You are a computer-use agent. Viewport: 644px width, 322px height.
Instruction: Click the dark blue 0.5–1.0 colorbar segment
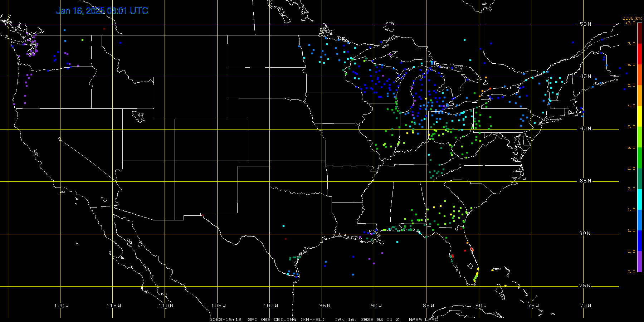639,241
